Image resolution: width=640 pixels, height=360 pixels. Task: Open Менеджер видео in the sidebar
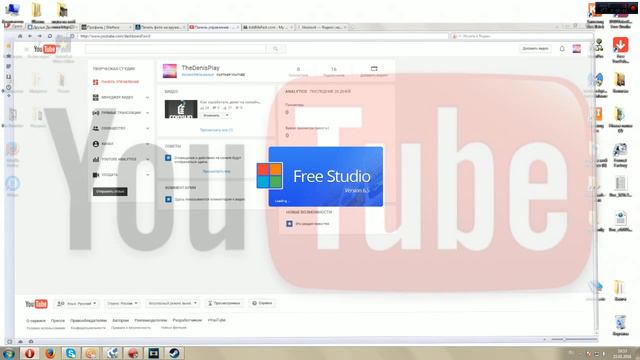(x=113, y=98)
